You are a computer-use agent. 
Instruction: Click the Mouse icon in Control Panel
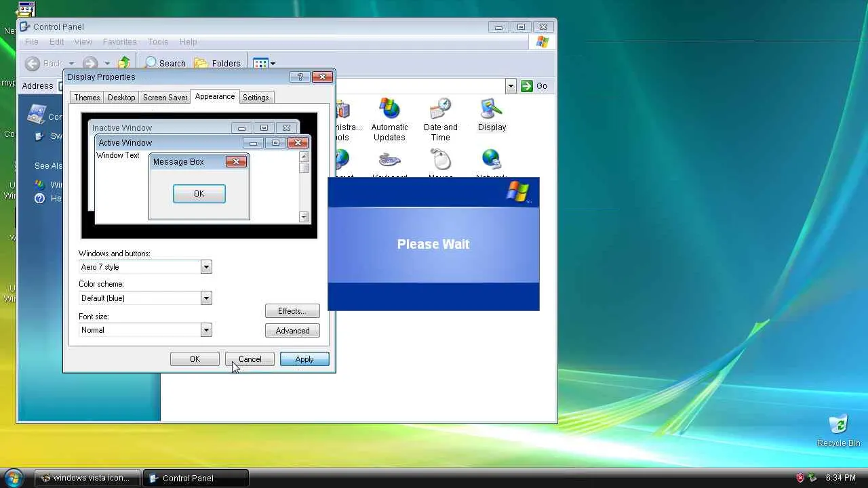pyautogui.click(x=441, y=161)
